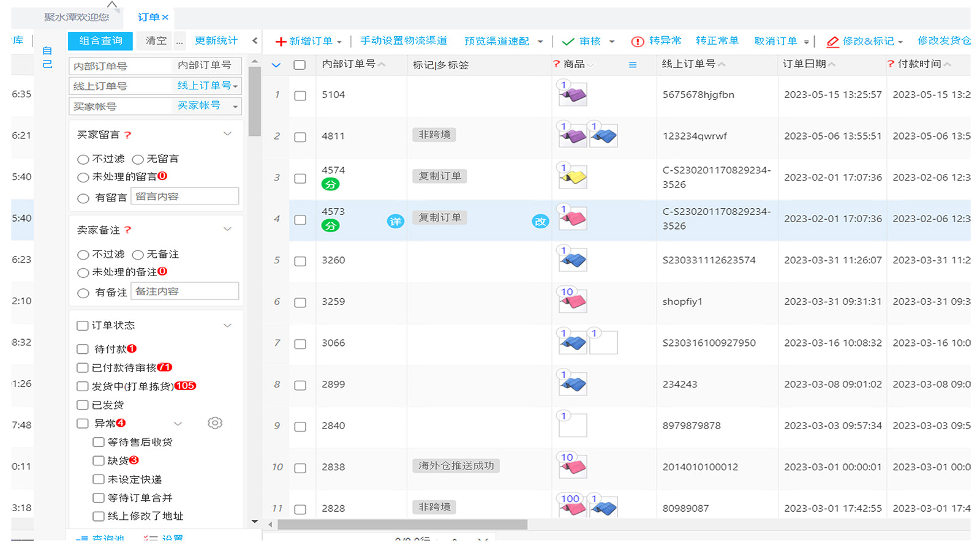The width and height of the screenshot is (980, 551).
Task: Click the 更新统计 link
Action: pos(216,41)
